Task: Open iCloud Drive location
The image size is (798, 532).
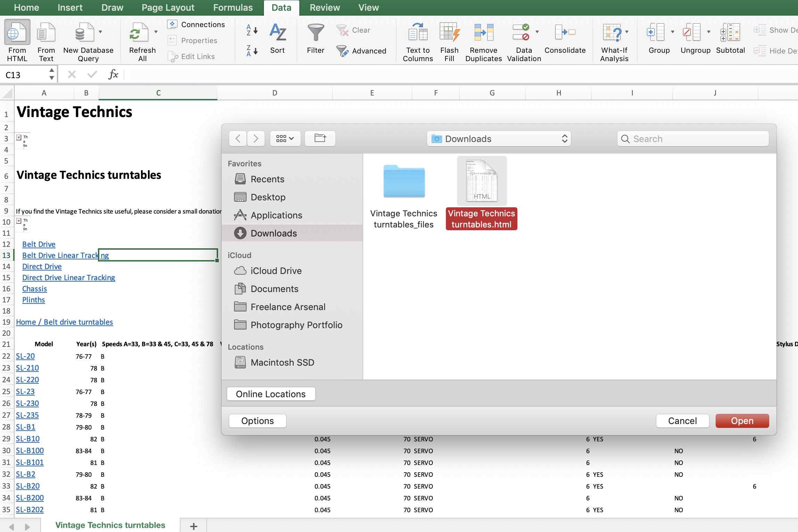Action: point(292,271)
